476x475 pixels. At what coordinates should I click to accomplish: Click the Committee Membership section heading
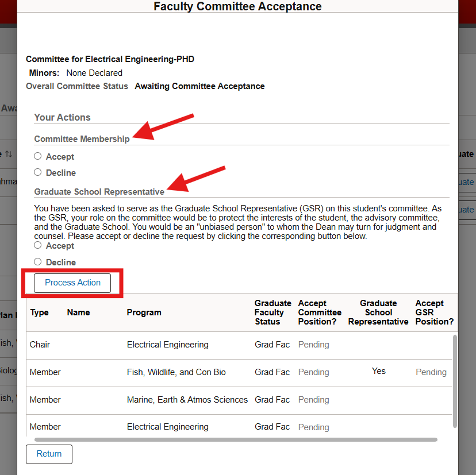tap(82, 138)
